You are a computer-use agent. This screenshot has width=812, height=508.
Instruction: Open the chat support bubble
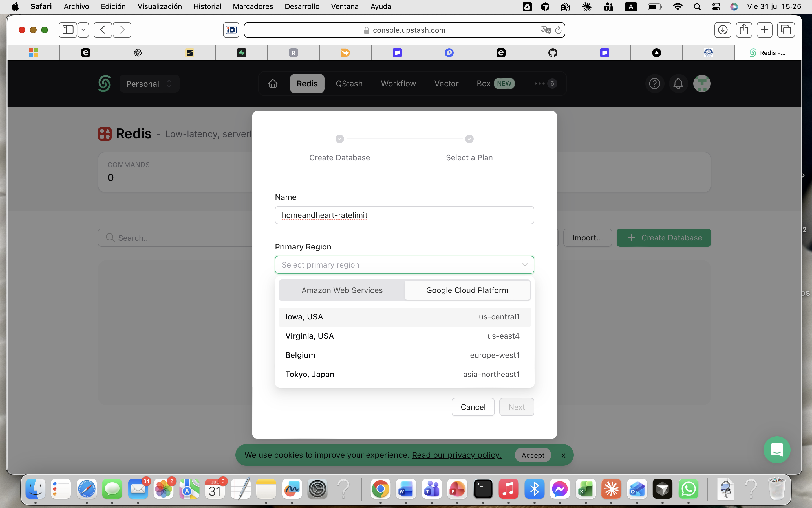coord(777,450)
